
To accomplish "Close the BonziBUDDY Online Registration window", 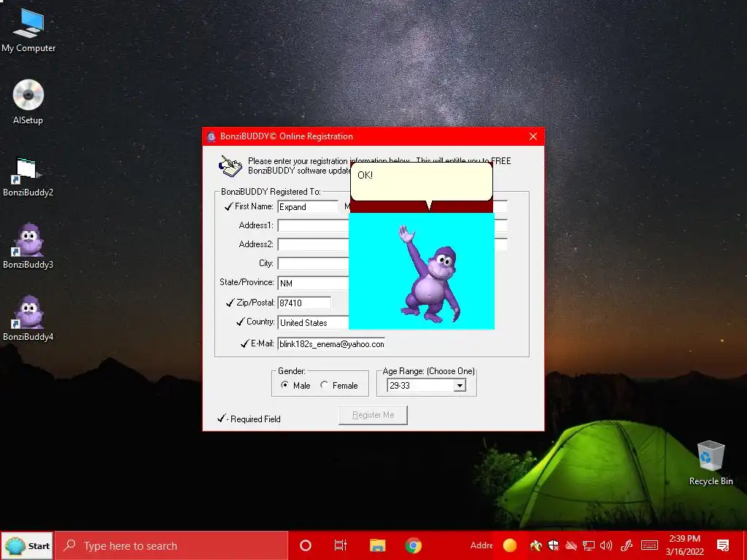I will pyautogui.click(x=533, y=136).
